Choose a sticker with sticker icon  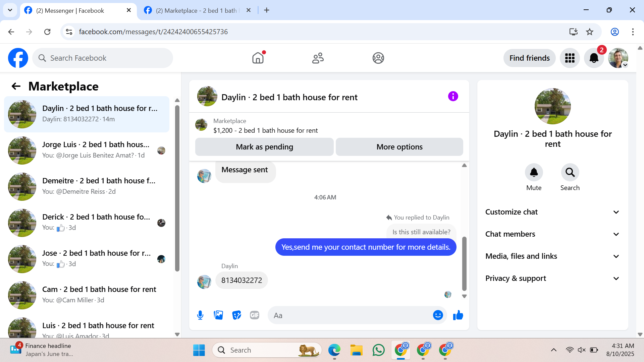click(x=236, y=315)
